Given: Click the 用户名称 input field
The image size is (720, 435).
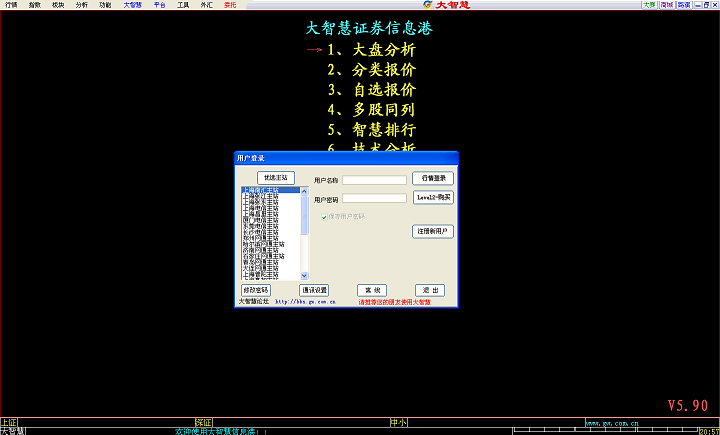Looking at the screenshot, I should (374, 180).
